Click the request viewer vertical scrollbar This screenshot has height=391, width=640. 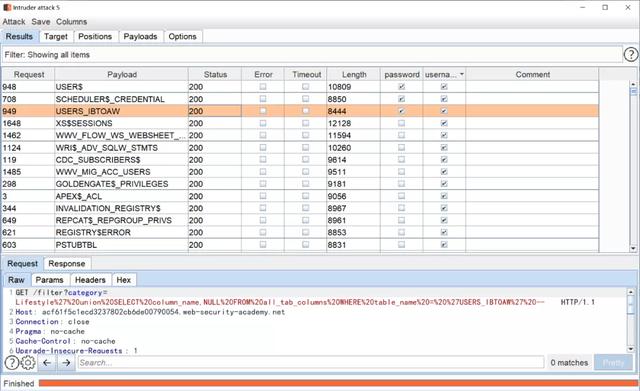tap(631, 320)
